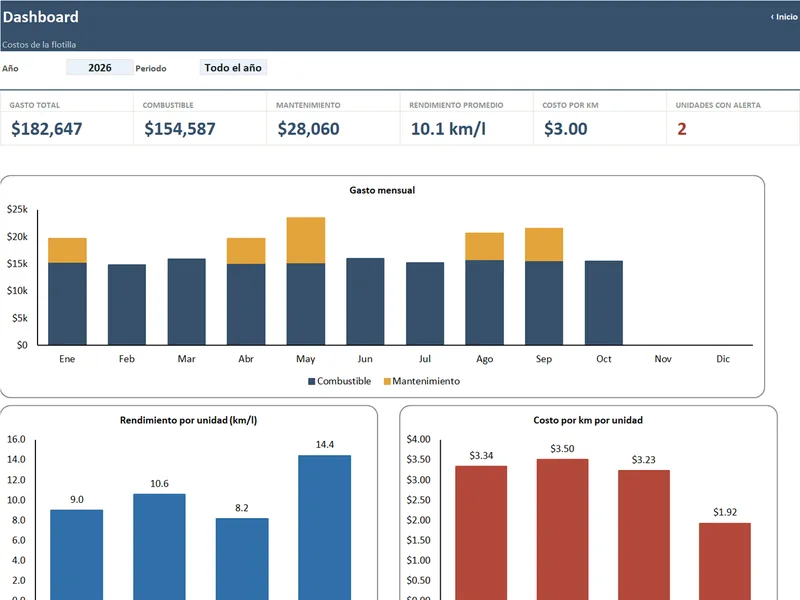This screenshot has width=800, height=600.
Task: Click the 'Gasto total' card header
Action: pyautogui.click(x=35, y=105)
